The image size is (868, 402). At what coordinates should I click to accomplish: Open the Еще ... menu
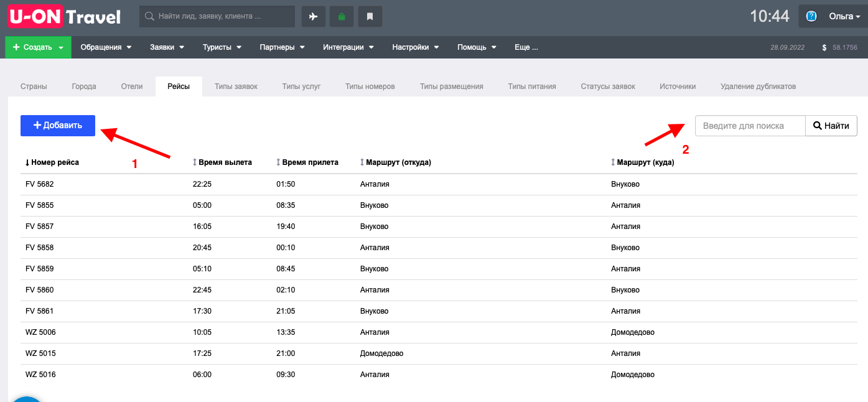526,47
